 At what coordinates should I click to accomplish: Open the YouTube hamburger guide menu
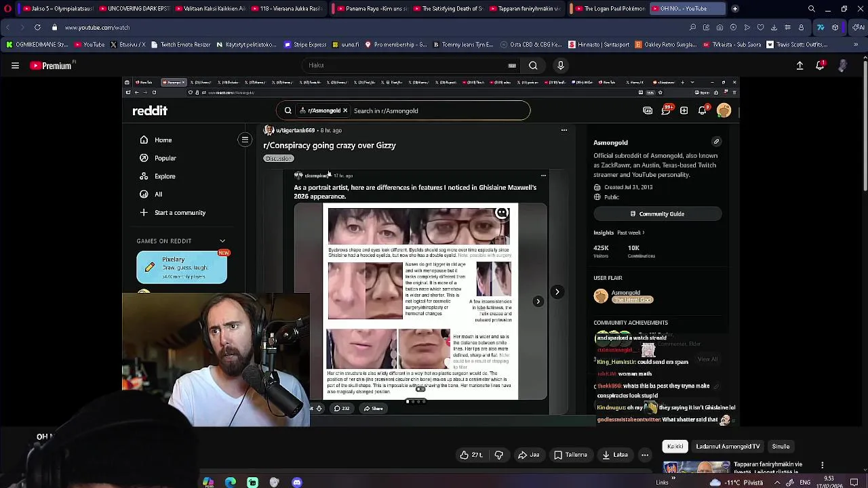(15, 66)
